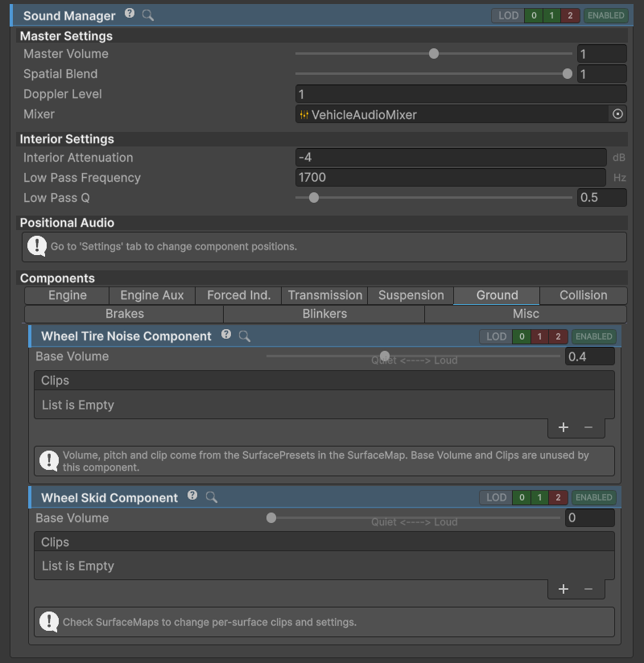Toggle Sound Manager ENABLED state

point(606,15)
